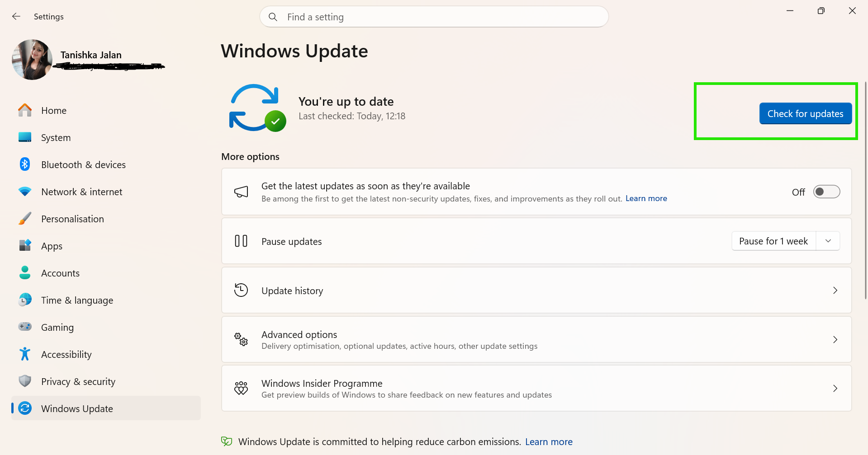Minimize the Settings window

(790, 11)
